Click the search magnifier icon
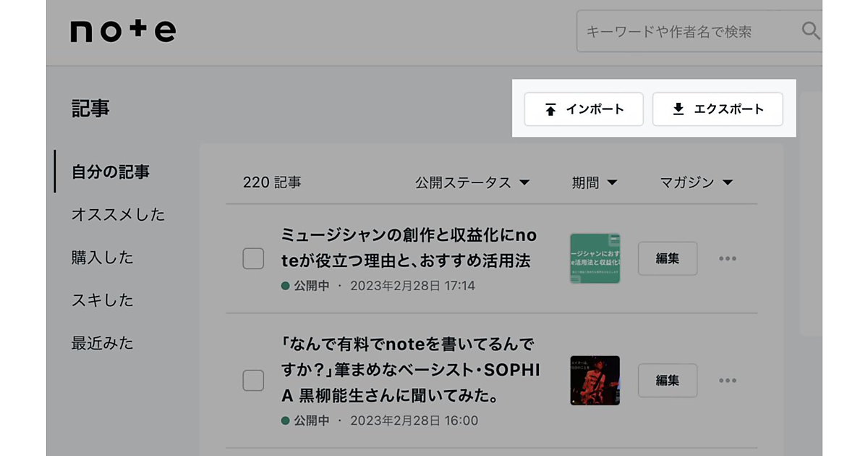Image resolution: width=868 pixels, height=456 pixels. pos(811,30)
